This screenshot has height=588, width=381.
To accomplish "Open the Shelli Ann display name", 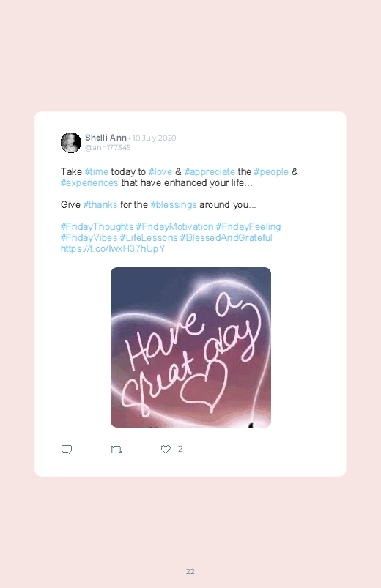I will (106, 138).
